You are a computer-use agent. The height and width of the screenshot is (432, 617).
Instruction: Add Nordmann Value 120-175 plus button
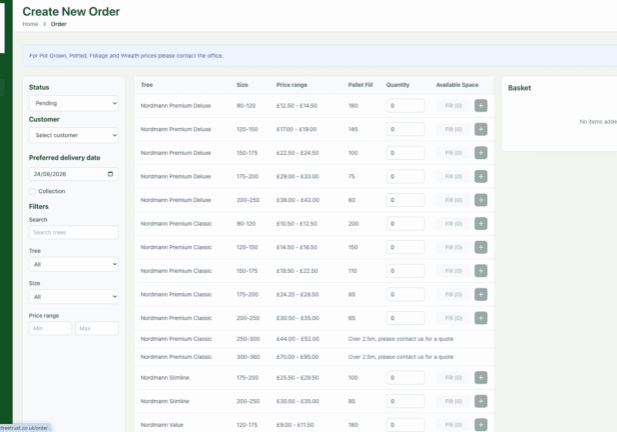(480, 425)
